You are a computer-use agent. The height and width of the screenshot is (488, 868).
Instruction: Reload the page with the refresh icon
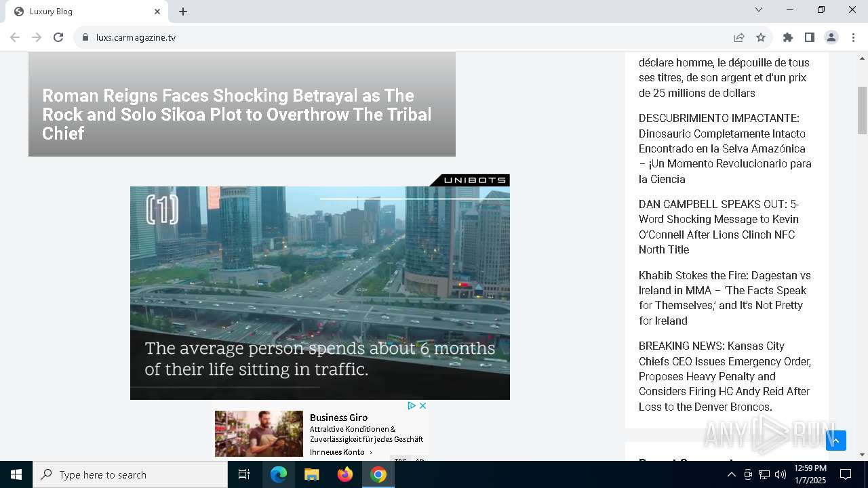pos(58,37)
